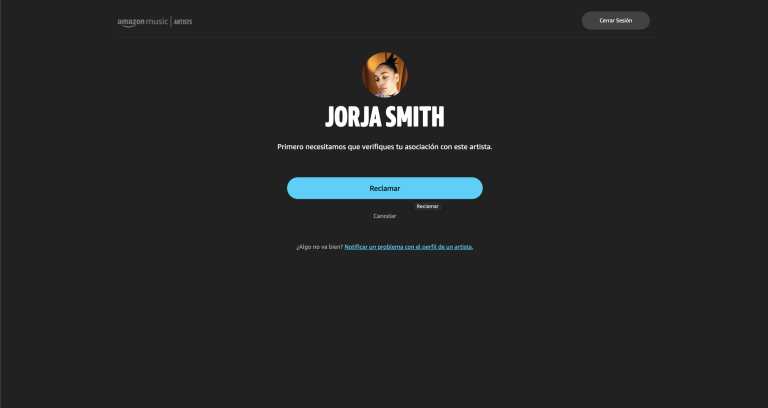Cancel the claim with the Cancelar link
Viewport: 768px width, 408px height.
(384, 216)
